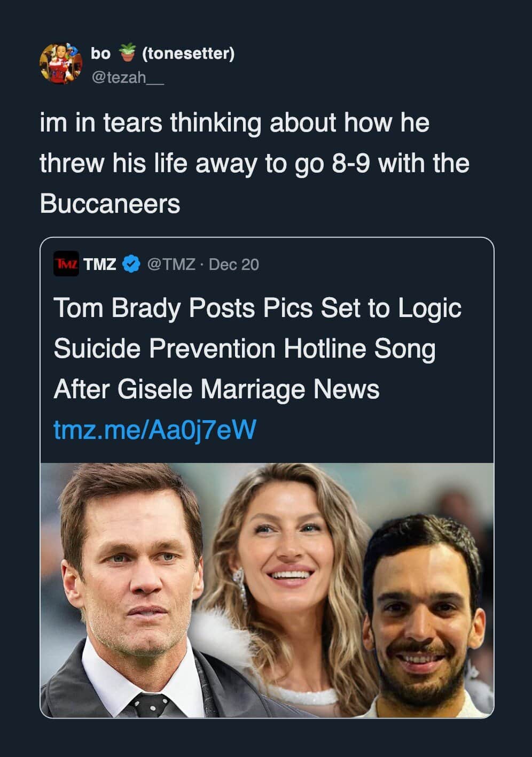
Task: Open the @tezah__ handle
Action: [128, 78]
